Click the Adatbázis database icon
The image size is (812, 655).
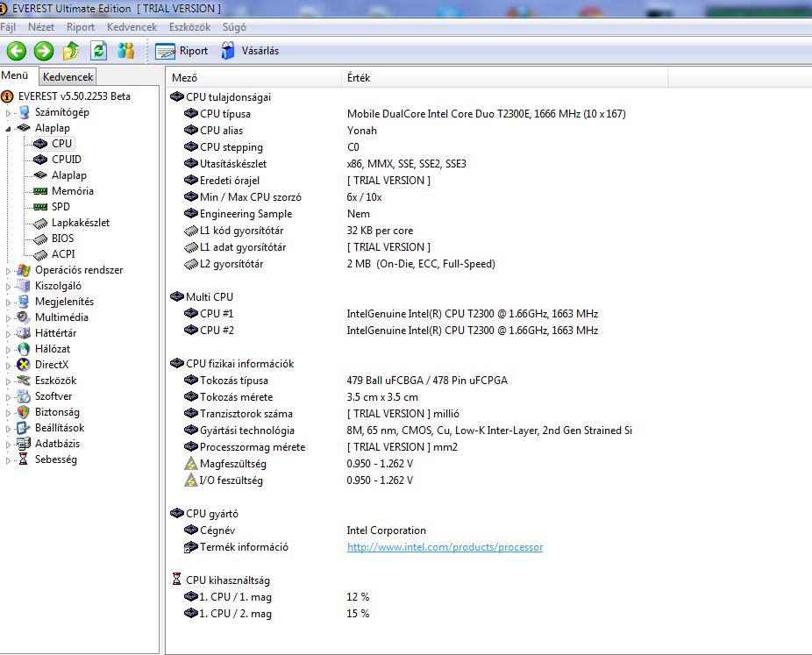pos(24,444)
